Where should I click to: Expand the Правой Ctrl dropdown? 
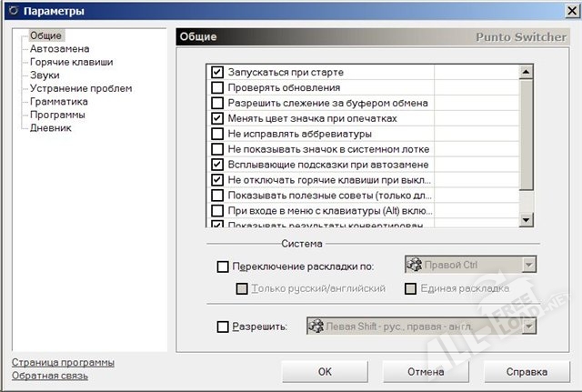coord(528,266)
